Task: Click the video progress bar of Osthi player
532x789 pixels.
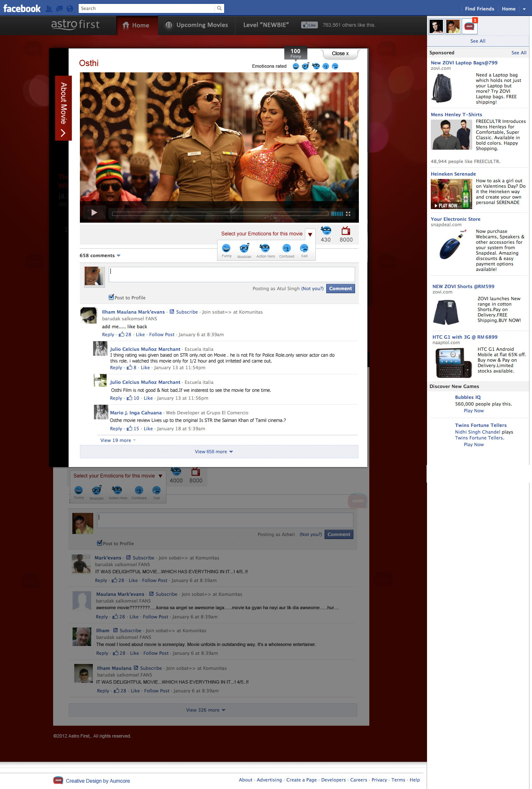Action: (x=220, y=214)
